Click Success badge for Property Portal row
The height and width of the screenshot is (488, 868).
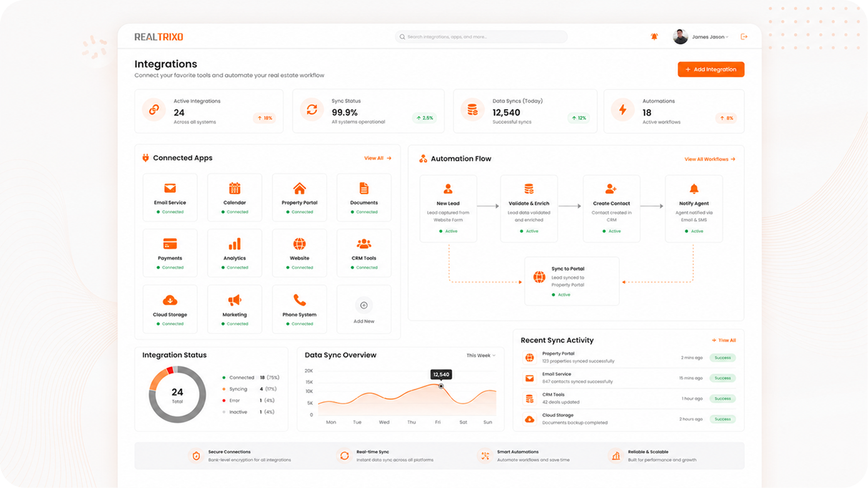[x=723, y=358]
